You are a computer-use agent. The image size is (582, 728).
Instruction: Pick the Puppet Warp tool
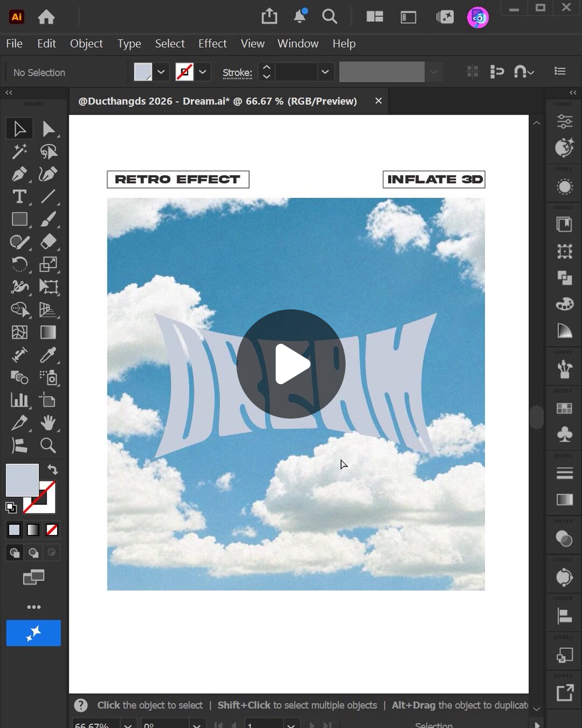[19, 286]
